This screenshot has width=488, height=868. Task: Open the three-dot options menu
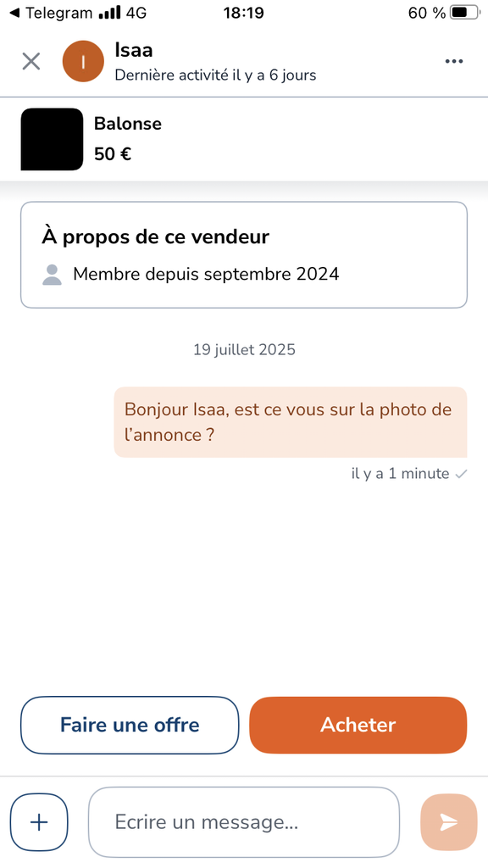[x=454, y=61]
